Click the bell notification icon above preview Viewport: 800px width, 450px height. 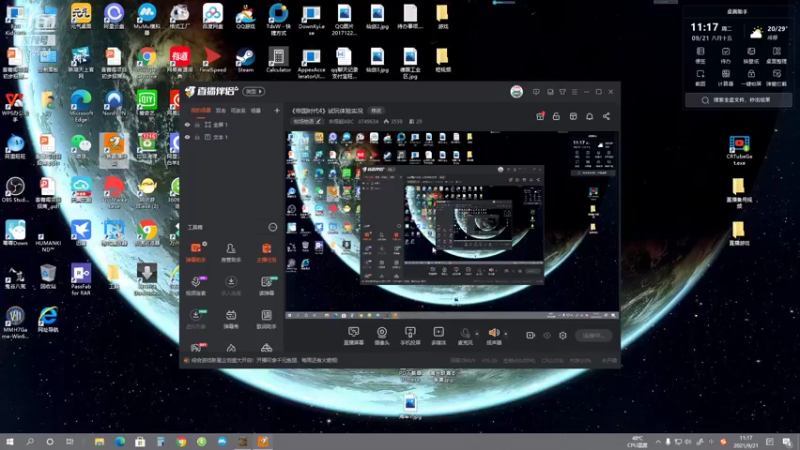[x=589, y=116]
